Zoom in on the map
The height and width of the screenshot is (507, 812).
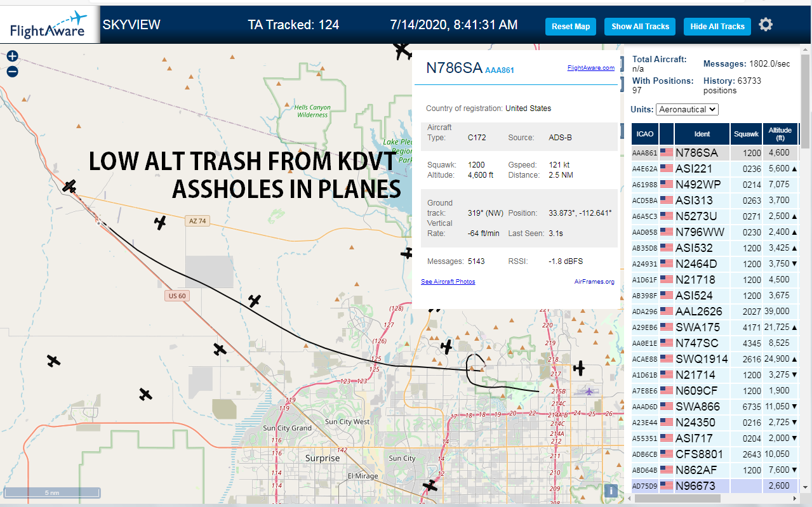pyautogui.click(x=12, y=56)
